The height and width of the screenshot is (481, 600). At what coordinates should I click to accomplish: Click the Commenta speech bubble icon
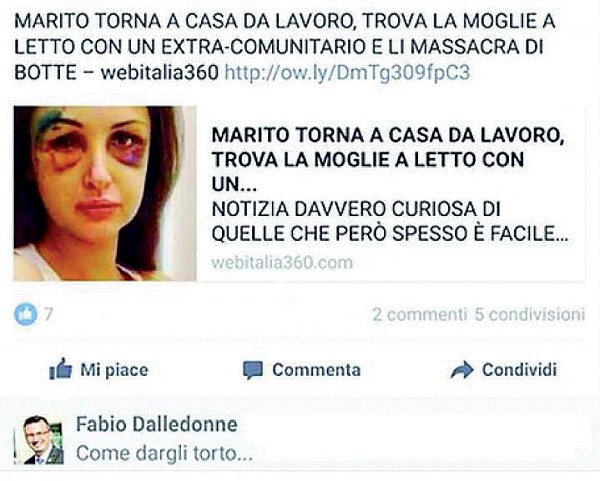(253, 370)
